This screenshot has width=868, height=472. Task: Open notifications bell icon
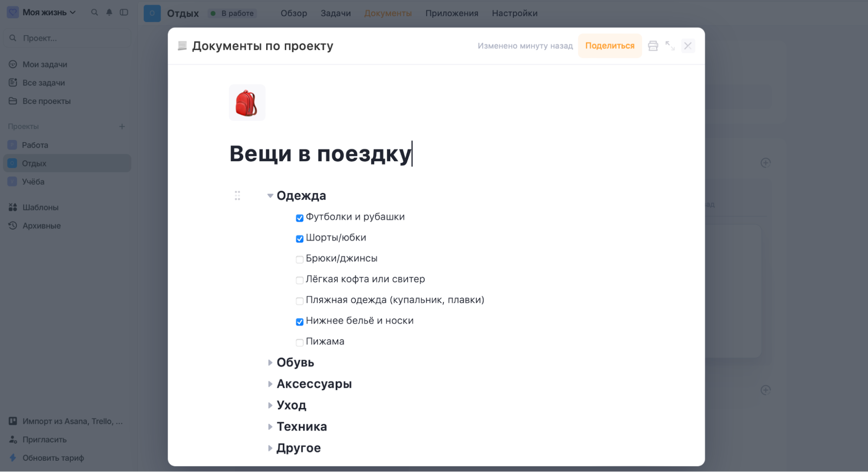[x=109, y=12]
